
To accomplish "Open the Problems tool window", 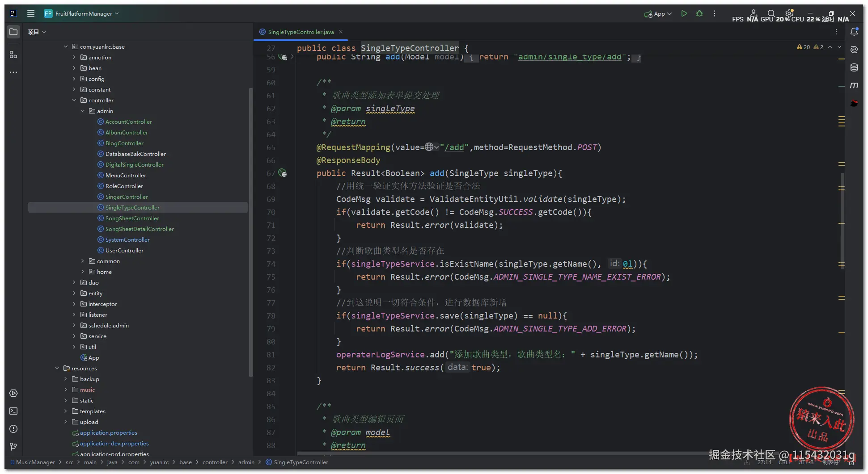I will click(13, 429).
